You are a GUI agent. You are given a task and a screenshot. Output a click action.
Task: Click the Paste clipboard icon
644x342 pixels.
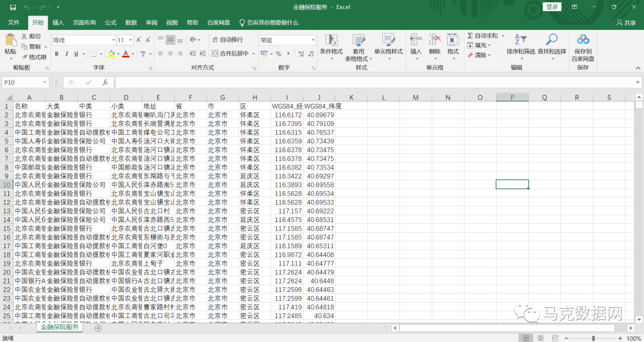[x=10, y=40]
